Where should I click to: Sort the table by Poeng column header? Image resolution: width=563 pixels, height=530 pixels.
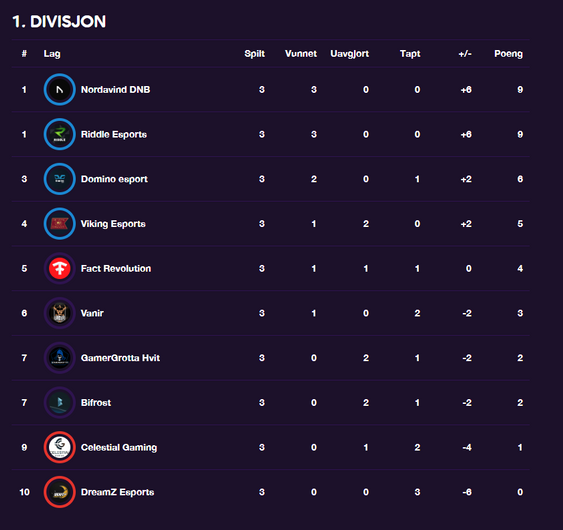click(508, 54)
